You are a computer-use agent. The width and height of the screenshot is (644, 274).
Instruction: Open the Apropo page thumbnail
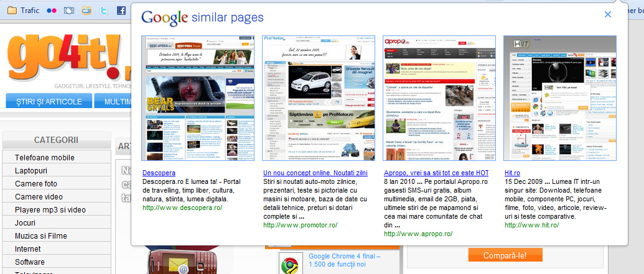point(439,98)
